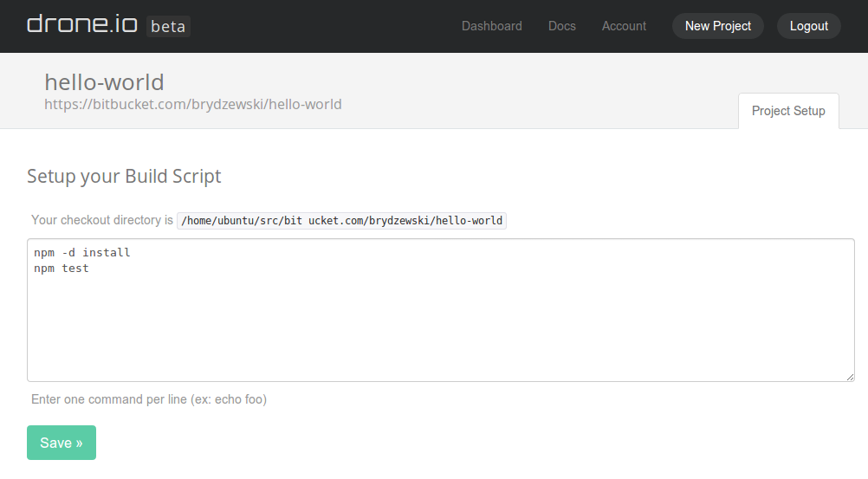
Task: Save the build script
Action: (x=62, y=443)
